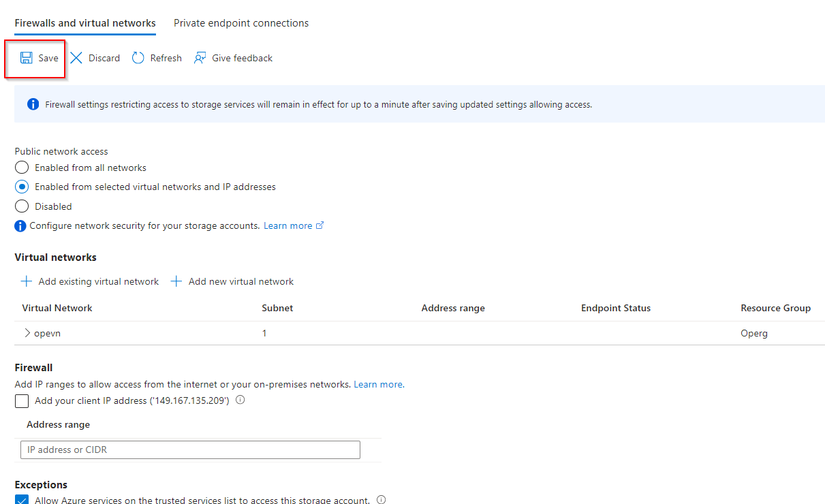The width and height of the screenshot is (825, 504).
Task: Check Add your client IP address box
Action: pos(22,401)
